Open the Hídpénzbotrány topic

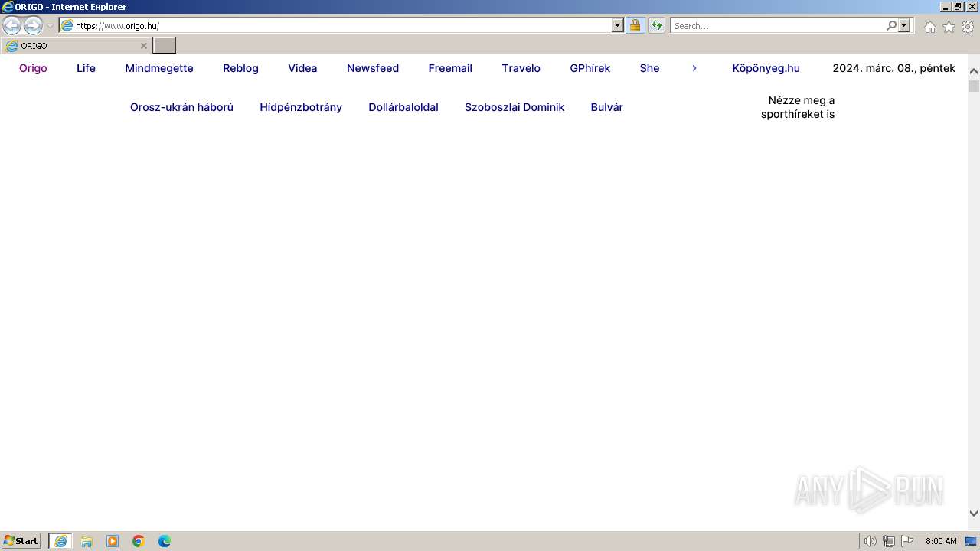coord(301,107)
